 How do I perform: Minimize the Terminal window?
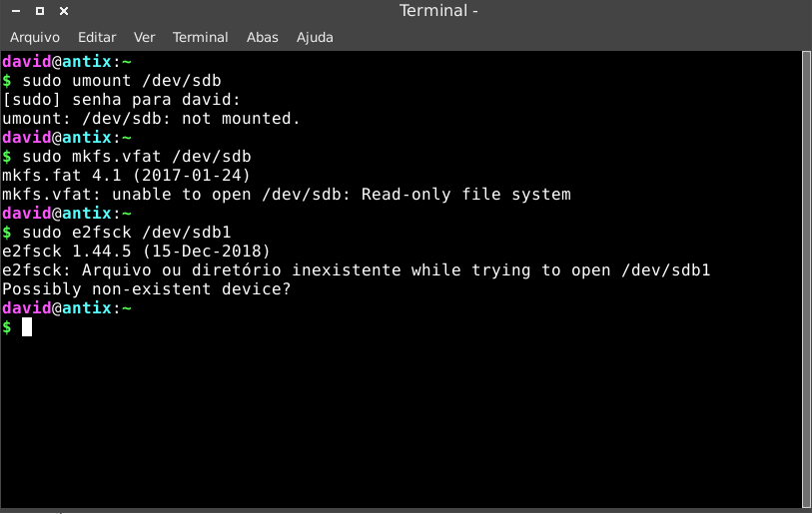pyautogui.click(x=16, y=11)
